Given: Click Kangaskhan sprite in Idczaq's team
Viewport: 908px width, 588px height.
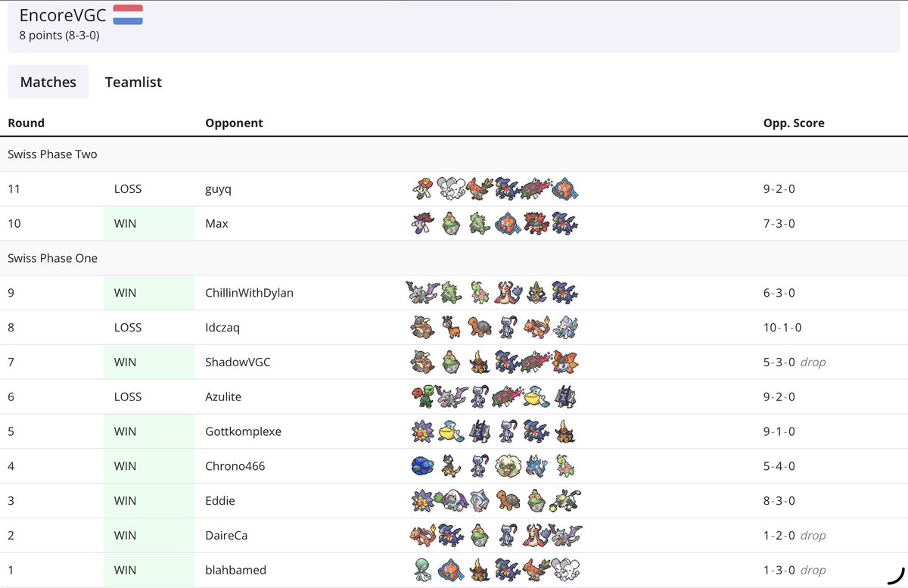Looking at the screenshot, I should pos(421,328).
